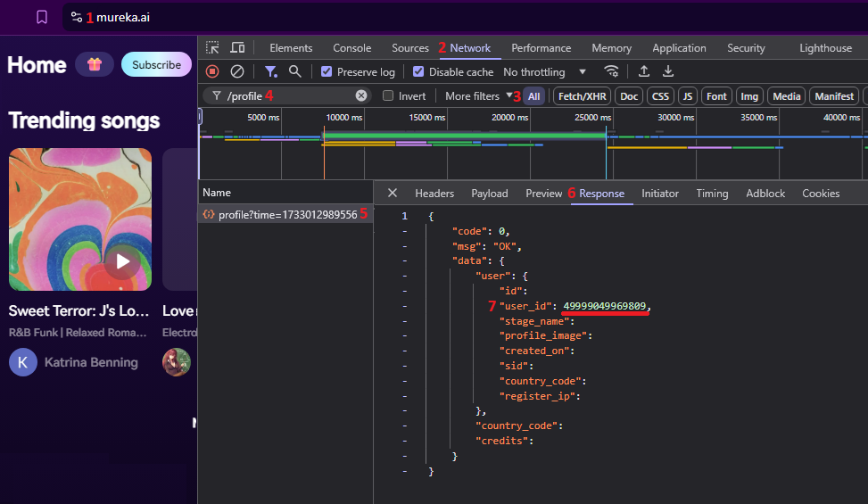
Task: Click the inspect element picker icon
Action: tap(212, 48)
